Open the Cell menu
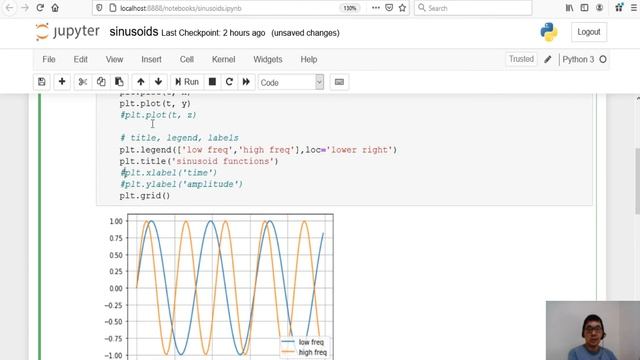Viewport: 640px width, 360px height. 187,60
